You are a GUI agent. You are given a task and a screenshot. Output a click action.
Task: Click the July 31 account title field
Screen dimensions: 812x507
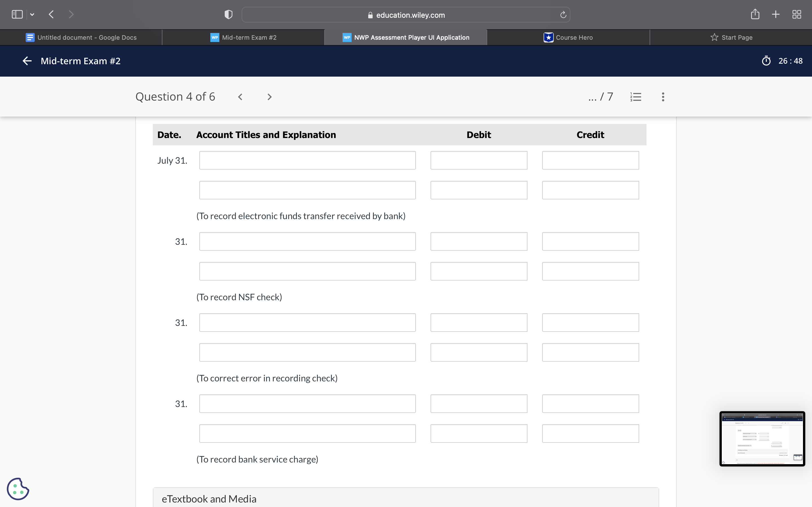coord(307,160)
